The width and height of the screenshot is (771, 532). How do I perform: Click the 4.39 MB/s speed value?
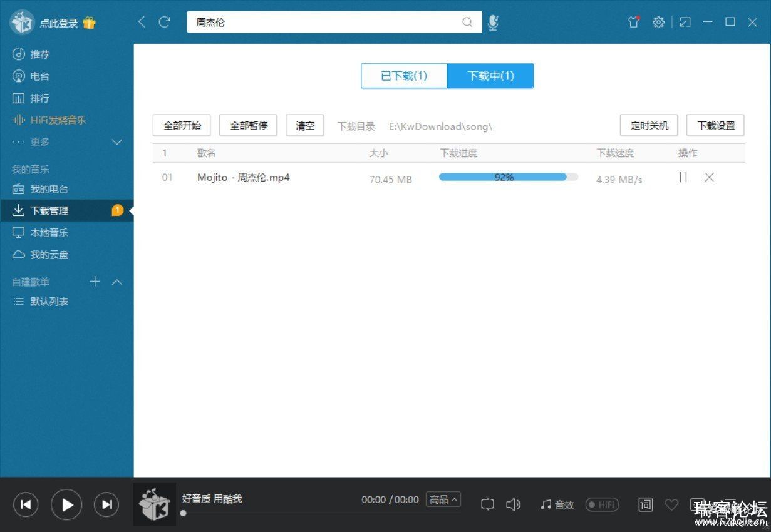(x=619, y=180)
